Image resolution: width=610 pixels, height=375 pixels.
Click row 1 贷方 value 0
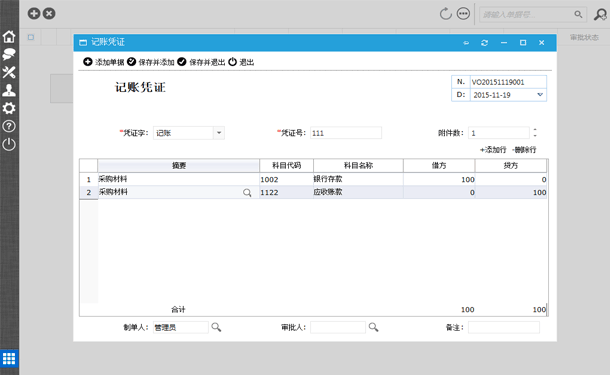511,179
